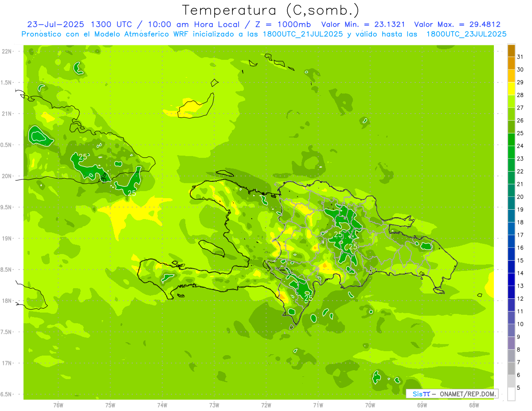Click the '21N' latitude label

pos(8,114)
